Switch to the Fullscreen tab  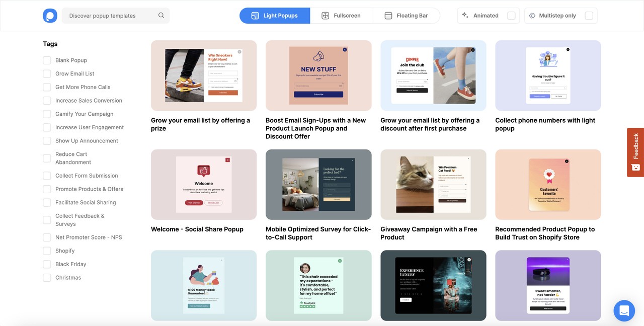tap(341, 16)
